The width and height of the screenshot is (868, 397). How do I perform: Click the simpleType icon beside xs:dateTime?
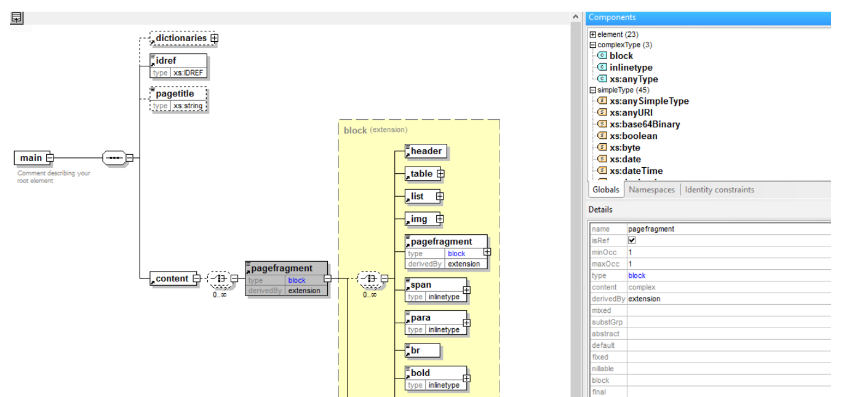click(602, 171)
